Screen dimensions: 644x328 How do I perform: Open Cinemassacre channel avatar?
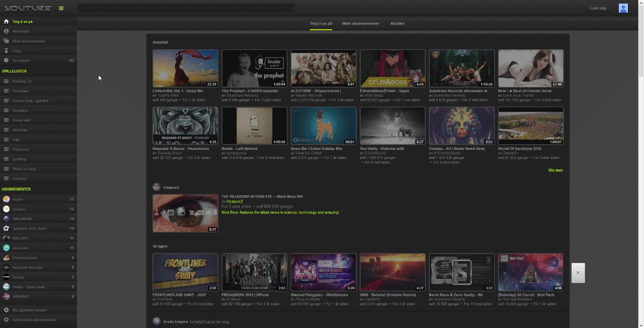(x=6, y=258)
